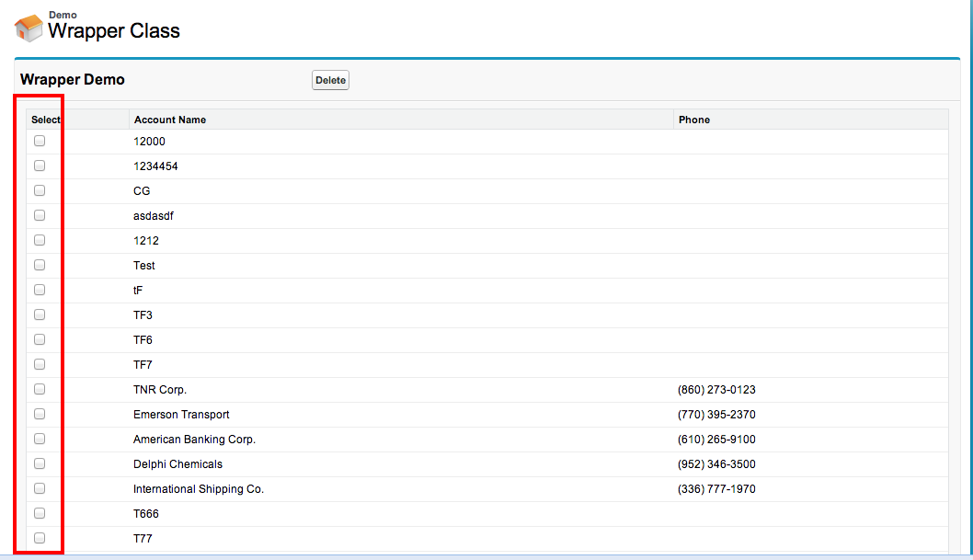The image size is (973, 560).
Task: Click the account name tF
Action: [x=138, y=291]
